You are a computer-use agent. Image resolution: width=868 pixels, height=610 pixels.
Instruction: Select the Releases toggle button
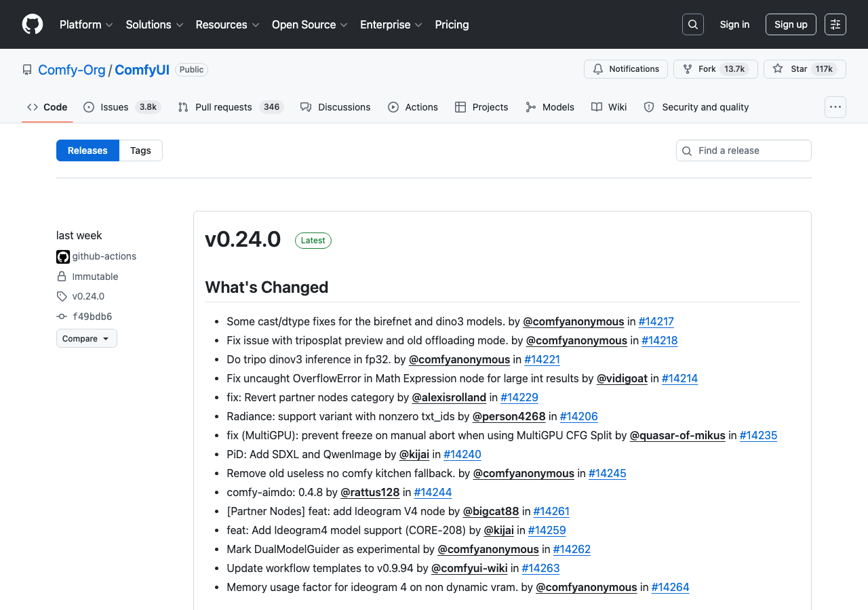point(87,150)
